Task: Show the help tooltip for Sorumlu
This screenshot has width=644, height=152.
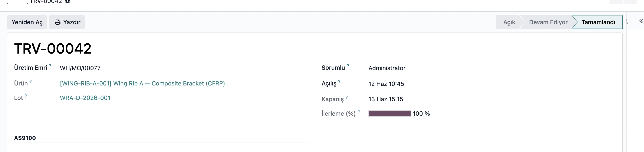Action: click(x=348, y=66)
